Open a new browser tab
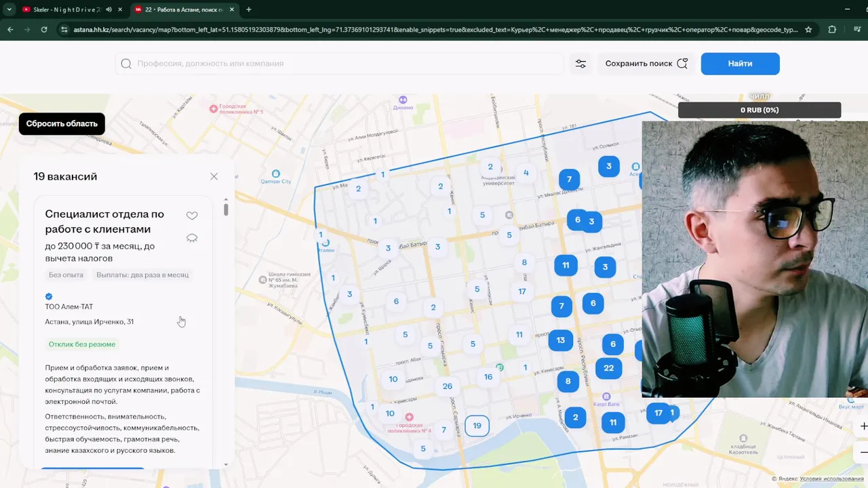Image resolution: width=868 pixels, height=488 pixels. (x=248, y=9)
